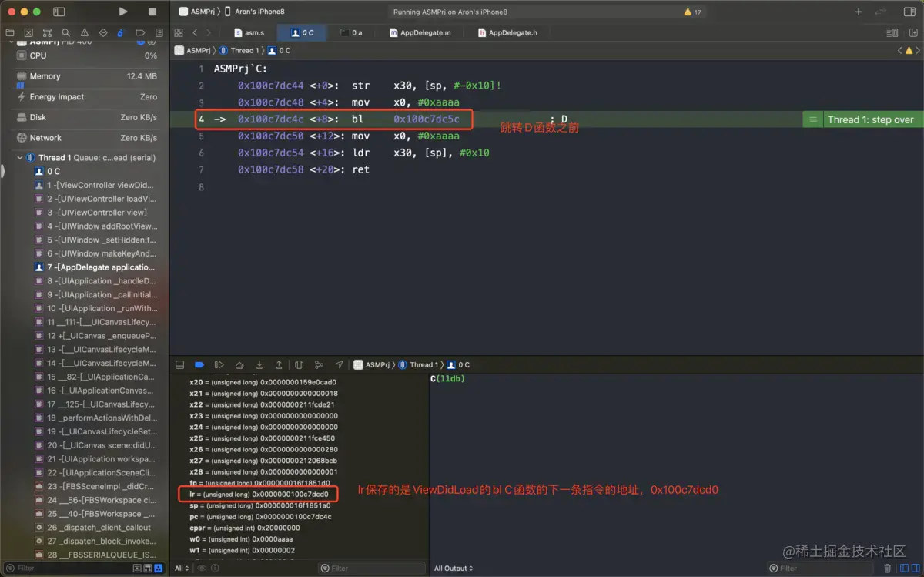Image resolution: width=924 pixels, height=577 pixels.
Task: Go forward in editor history
Action: pyautogui.click(x=209, y=32)
